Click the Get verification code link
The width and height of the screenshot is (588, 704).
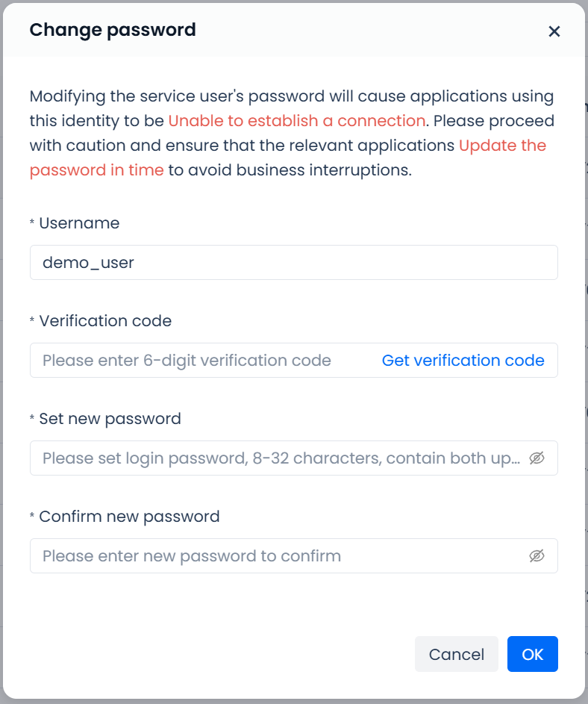463,361
